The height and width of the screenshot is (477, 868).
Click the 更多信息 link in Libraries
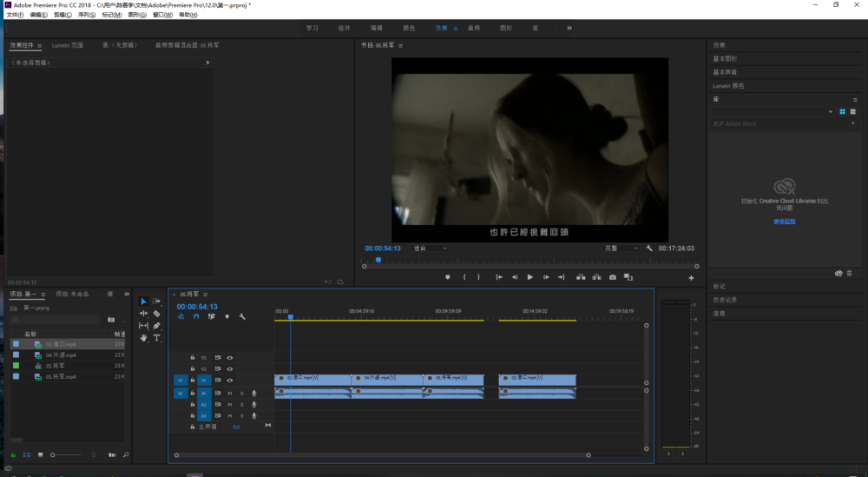pos(785,221)
